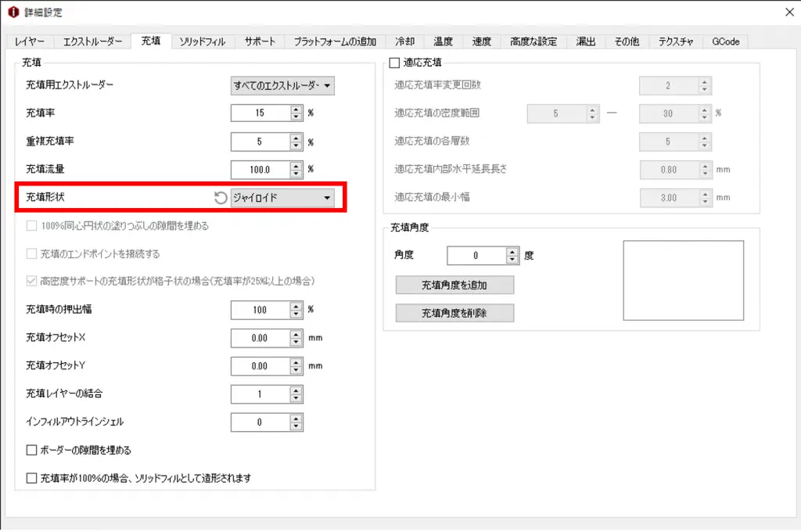This screenshot has height=532, width=801.
Task: Click the 充填角度を追加 button
Action: pos(454,285)
